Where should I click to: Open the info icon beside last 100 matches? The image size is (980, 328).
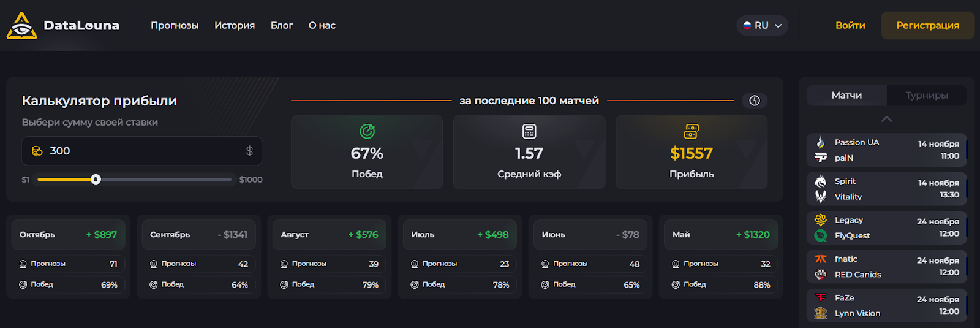tap(755, 101)
